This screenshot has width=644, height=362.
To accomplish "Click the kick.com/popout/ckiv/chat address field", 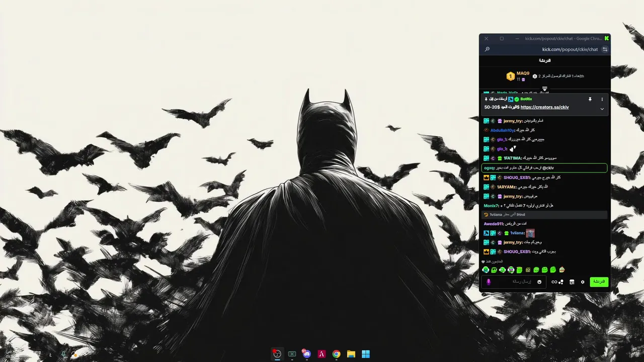I will [x=570, y=49].
